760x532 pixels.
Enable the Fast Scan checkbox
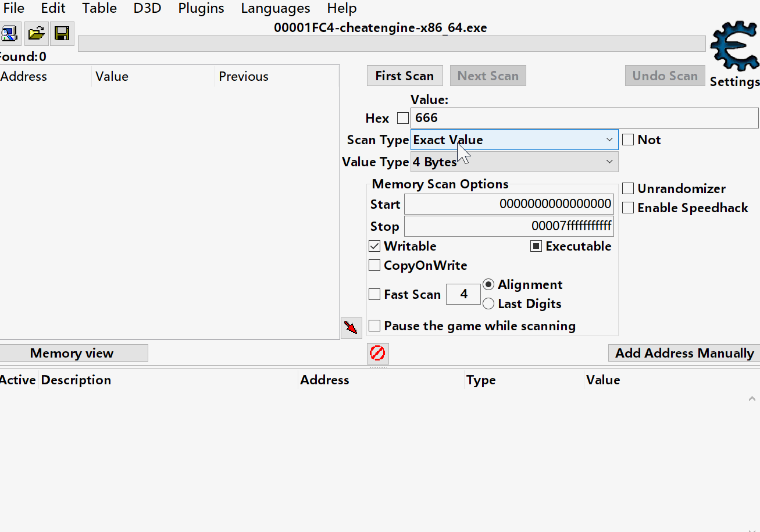[375, 294]
